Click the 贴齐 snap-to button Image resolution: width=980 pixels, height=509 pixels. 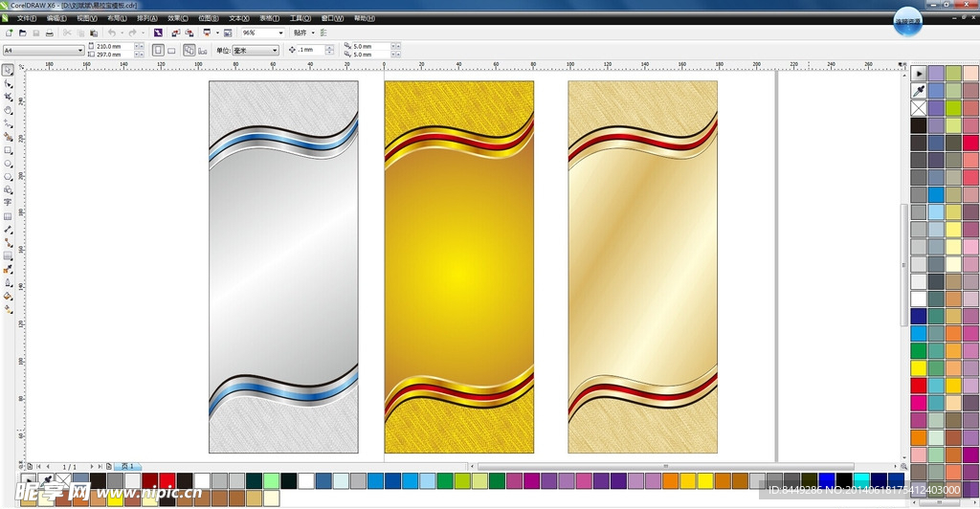pos(301,33)
